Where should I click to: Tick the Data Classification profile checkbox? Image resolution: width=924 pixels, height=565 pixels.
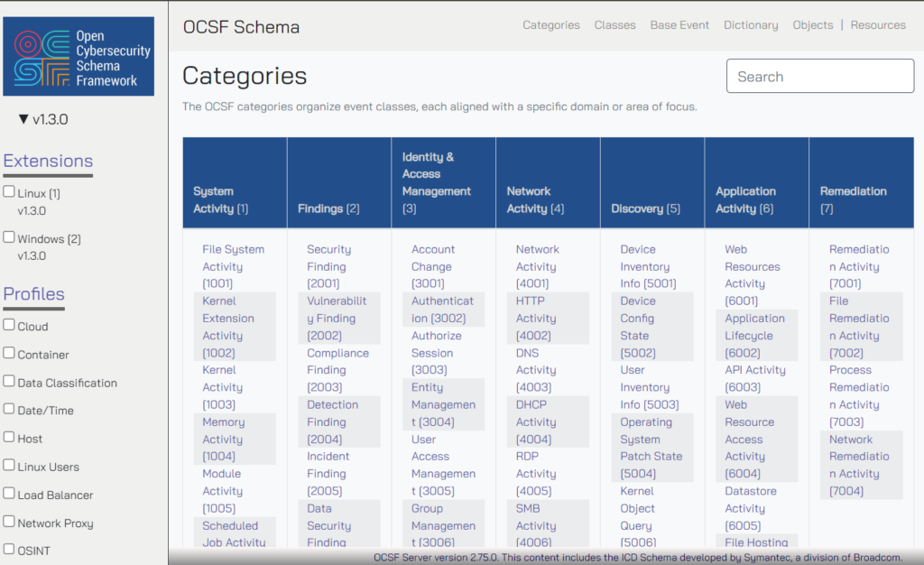click(9, 382)
